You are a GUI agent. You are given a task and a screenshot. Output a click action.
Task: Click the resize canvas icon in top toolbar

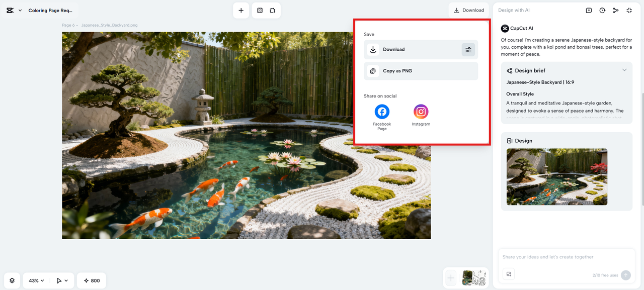[x=273, y=10]
